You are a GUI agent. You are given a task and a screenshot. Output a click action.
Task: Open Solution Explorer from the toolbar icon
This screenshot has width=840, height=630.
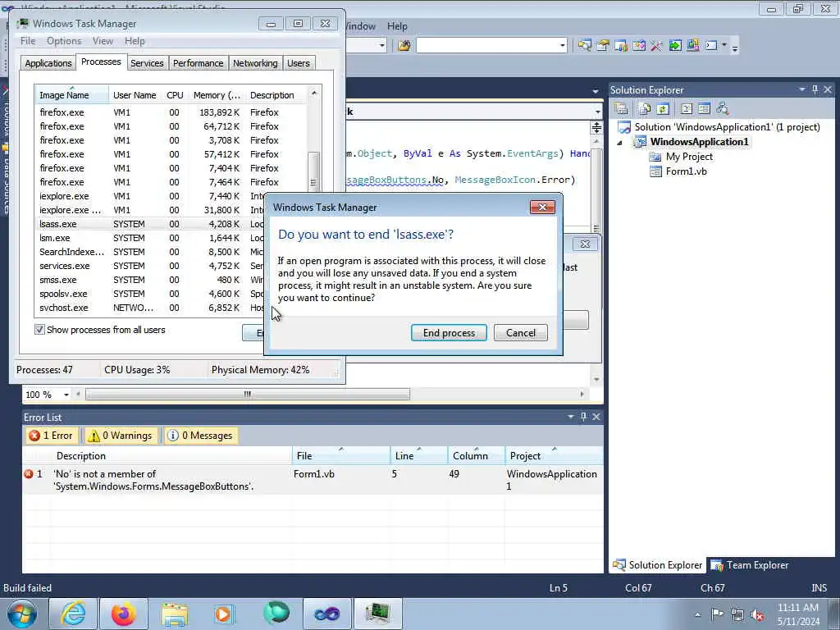pos(584,46)
